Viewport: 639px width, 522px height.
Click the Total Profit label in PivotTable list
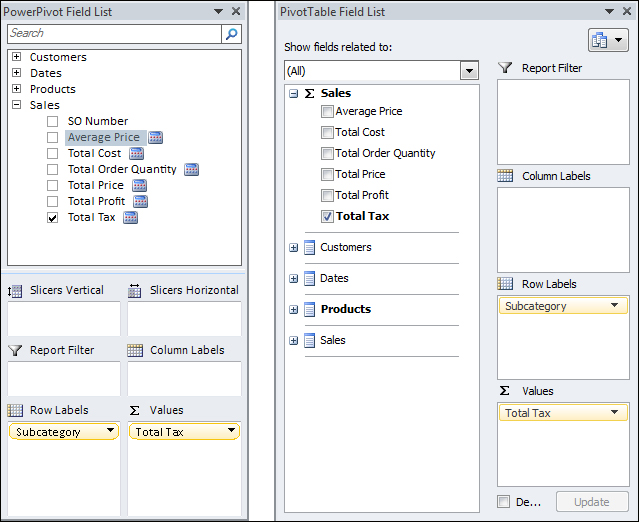click(x=362, y=195)
